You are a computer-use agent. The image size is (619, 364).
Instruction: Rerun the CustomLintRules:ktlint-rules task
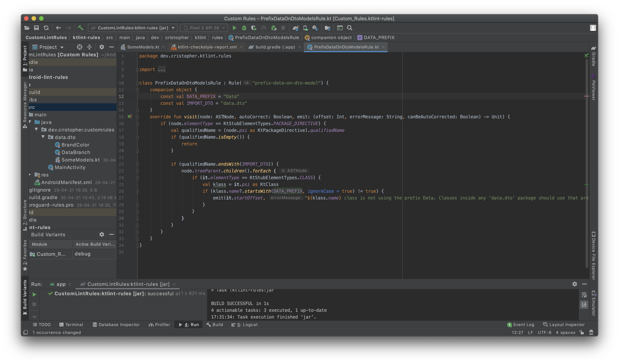(x=34, y=295)
